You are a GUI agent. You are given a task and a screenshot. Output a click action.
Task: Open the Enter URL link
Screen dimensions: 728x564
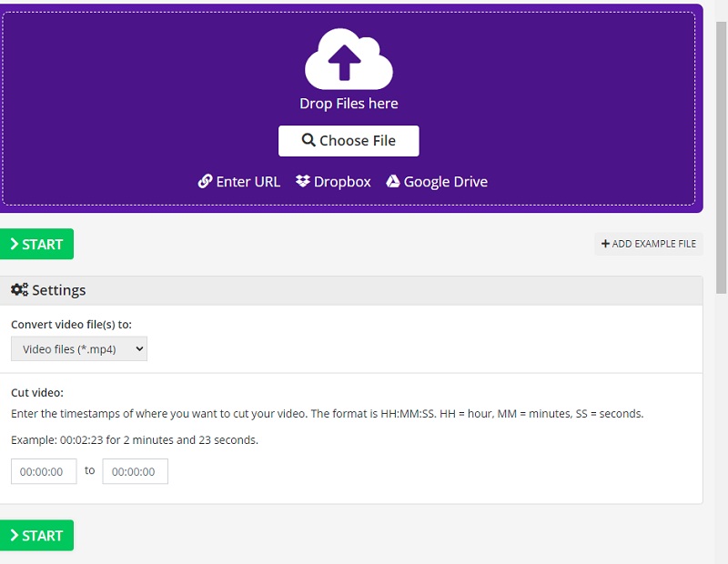click(x=248, y=181)
